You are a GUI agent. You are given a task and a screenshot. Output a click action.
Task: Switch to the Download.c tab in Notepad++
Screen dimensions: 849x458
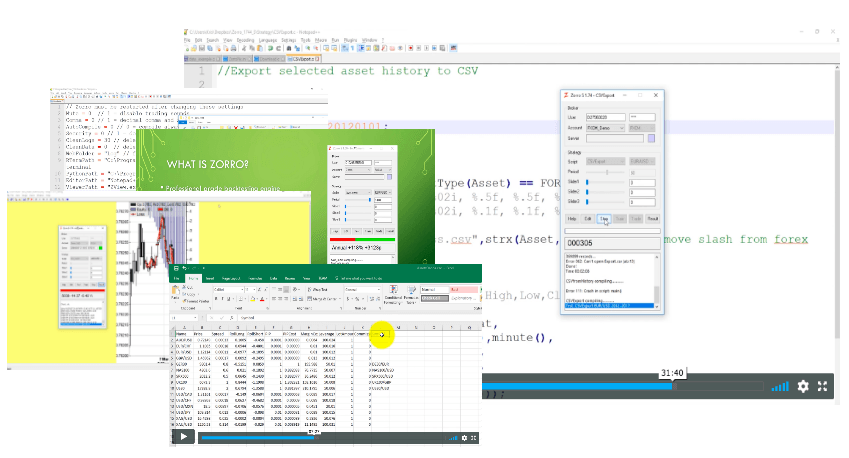[269, 59]
